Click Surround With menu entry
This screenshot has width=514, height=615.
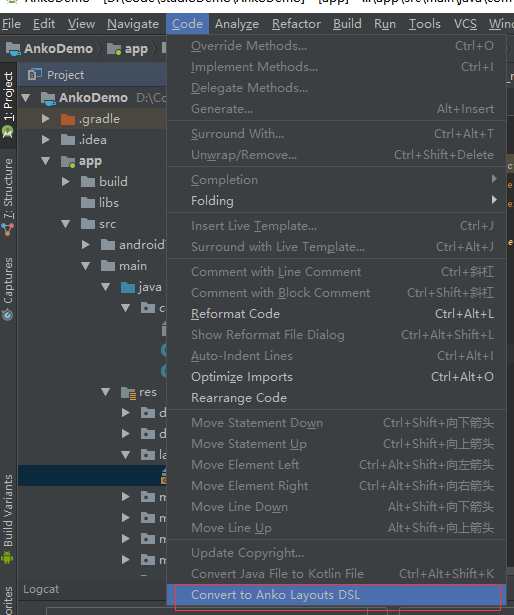[336, 134]
